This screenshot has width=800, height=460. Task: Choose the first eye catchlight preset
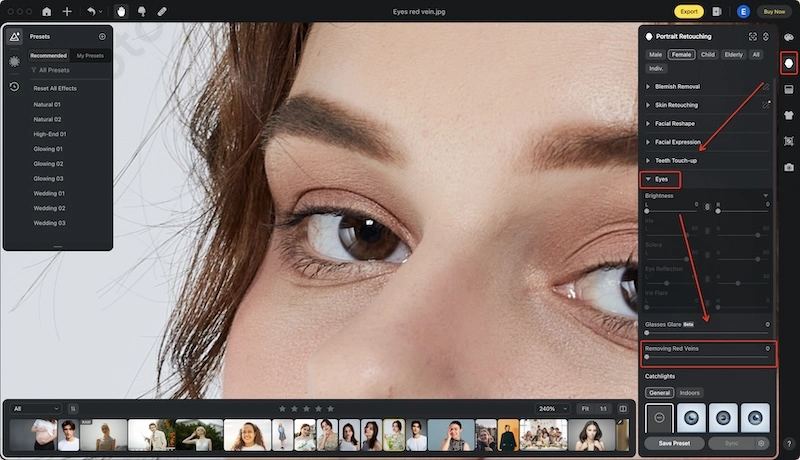(x=691, y=418)
